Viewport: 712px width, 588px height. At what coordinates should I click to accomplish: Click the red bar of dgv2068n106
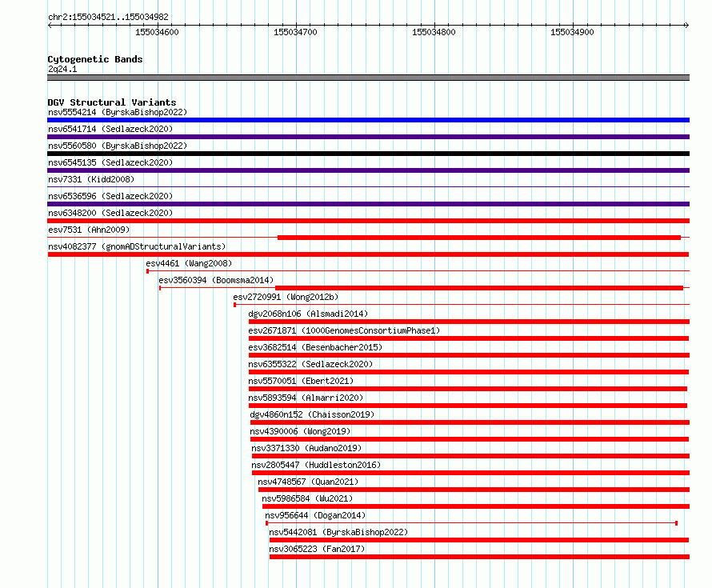coord(469,322)
